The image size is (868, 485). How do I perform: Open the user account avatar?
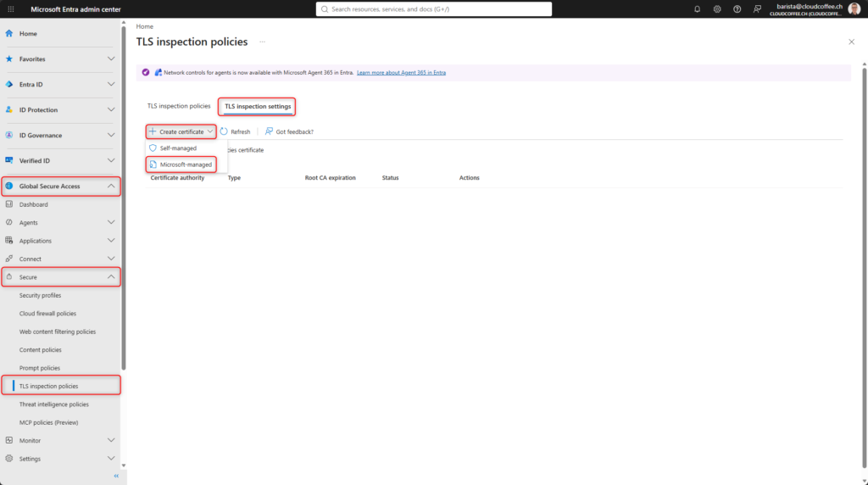click(854, 8)
